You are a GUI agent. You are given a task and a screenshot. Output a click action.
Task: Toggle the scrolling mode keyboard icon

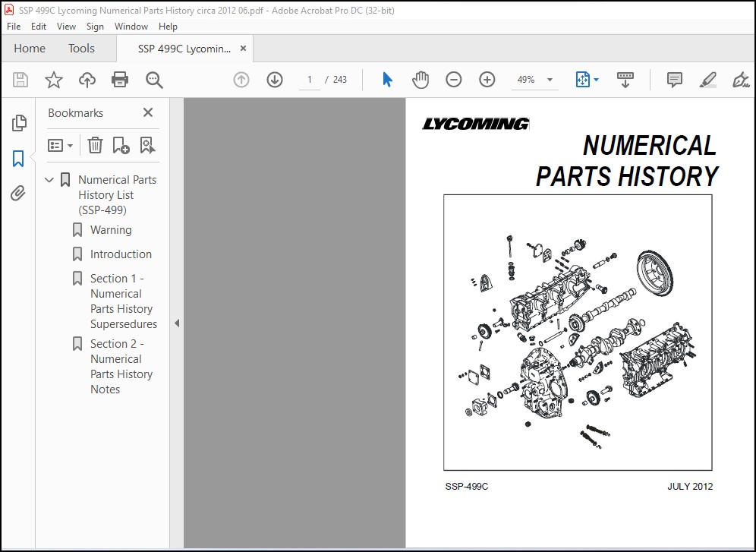pyautogui.click(x=625, y=80)
